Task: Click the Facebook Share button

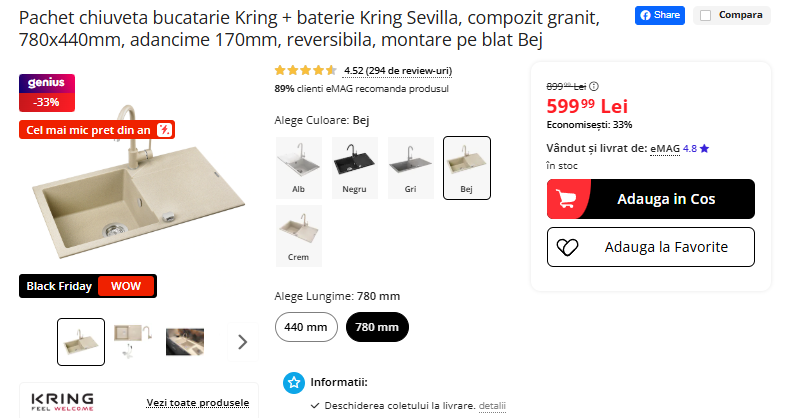Action: [660, 15]
